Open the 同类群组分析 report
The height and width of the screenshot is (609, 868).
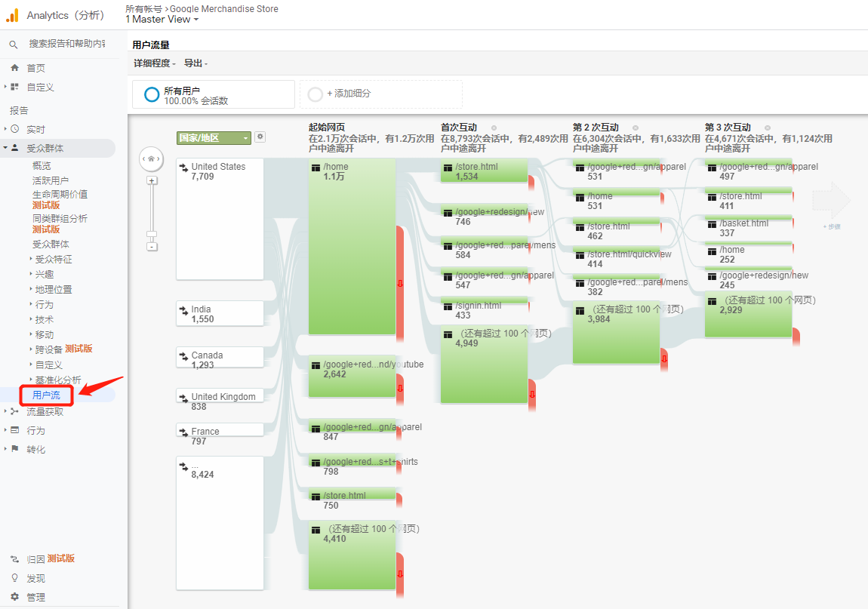coord(60,219)
